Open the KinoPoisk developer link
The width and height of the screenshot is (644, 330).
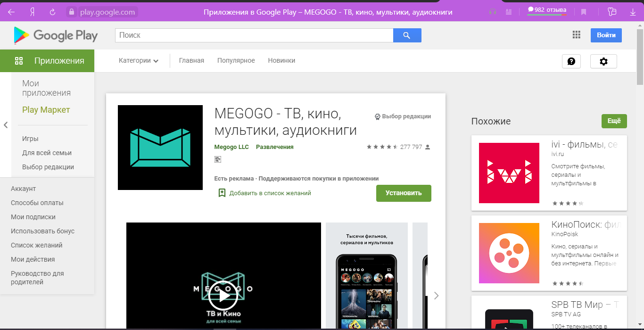click(564, 234)
